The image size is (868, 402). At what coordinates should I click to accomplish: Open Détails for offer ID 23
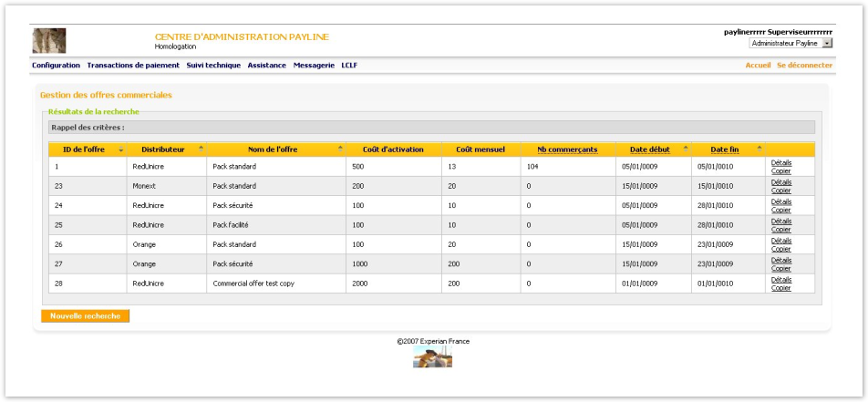[x=781, y=182]
